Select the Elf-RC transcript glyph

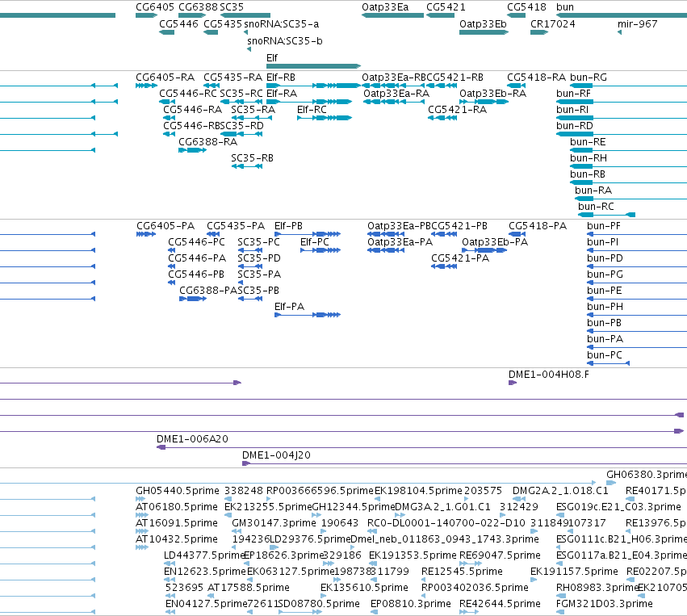(325, 118)
